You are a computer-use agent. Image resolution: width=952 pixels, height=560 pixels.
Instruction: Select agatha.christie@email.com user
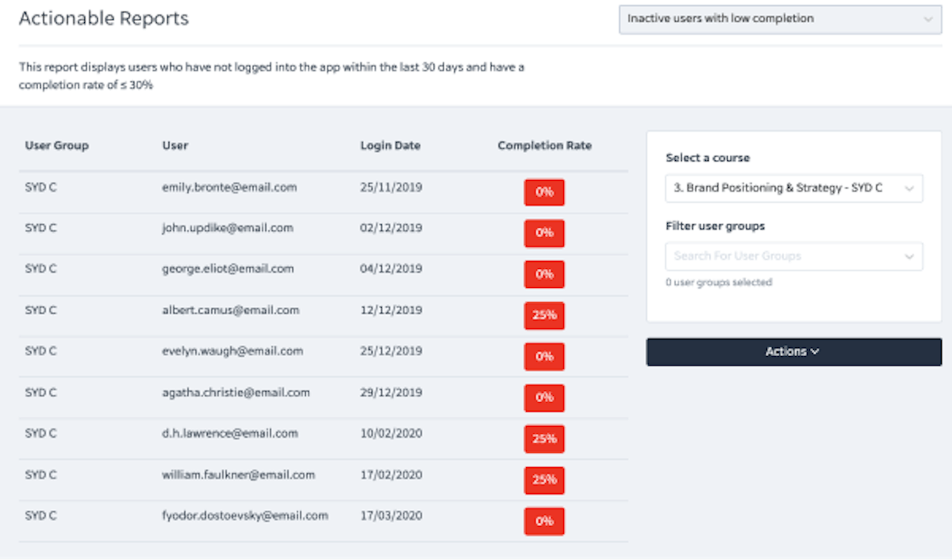pos(236,392)
